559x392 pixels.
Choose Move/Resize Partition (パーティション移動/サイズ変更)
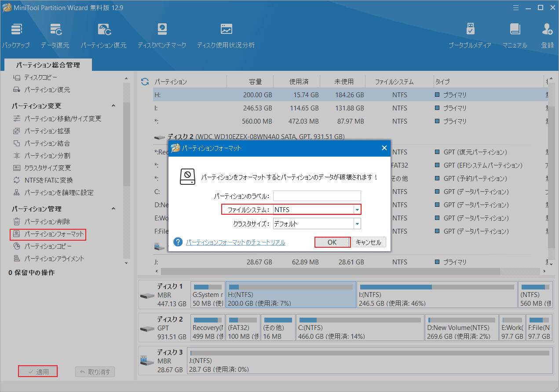pos(57,119)
